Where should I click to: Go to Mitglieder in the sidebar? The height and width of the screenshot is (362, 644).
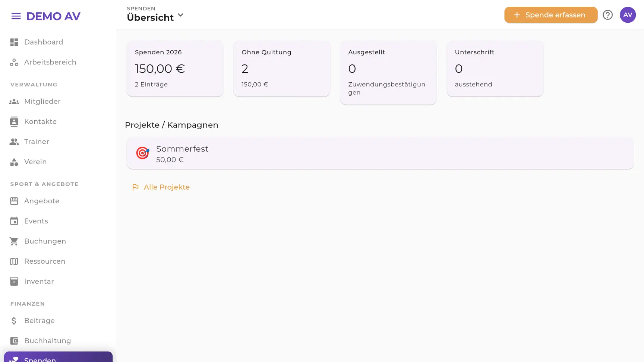pyautogui.click(x=58, y=101)
